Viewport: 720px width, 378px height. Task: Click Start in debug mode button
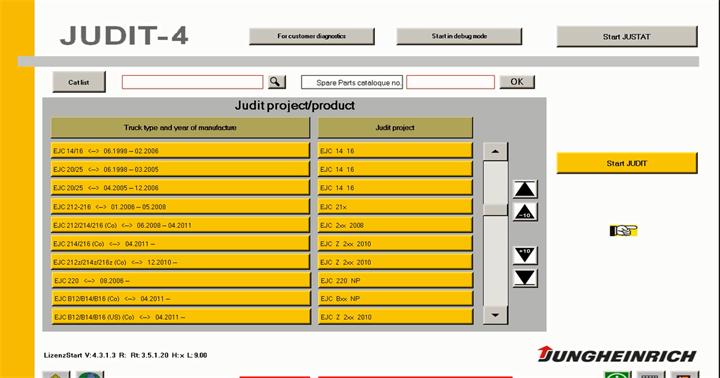tap(459, 36)
